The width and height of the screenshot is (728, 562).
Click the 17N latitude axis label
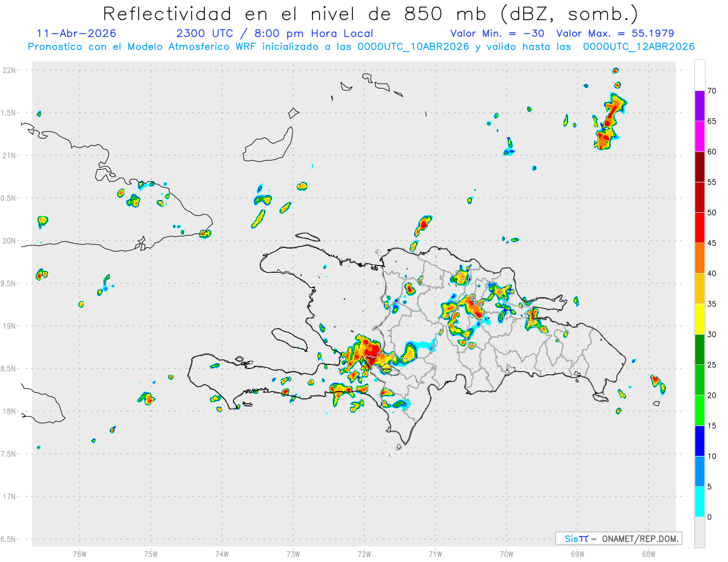9,497
